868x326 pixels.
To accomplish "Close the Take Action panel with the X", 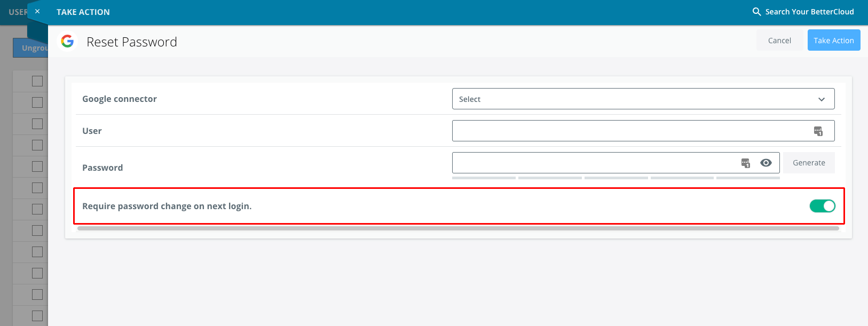I will click(37, 11).
